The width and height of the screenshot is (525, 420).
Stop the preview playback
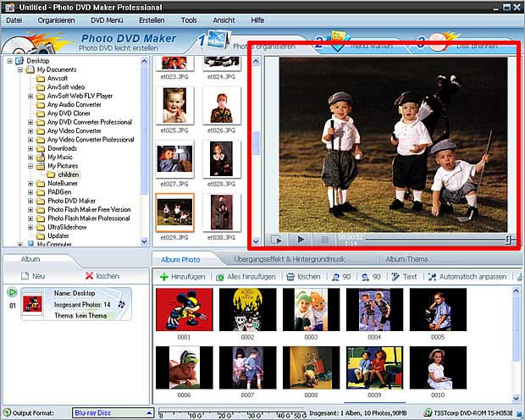pyautogui.click(x=323, y=240)
